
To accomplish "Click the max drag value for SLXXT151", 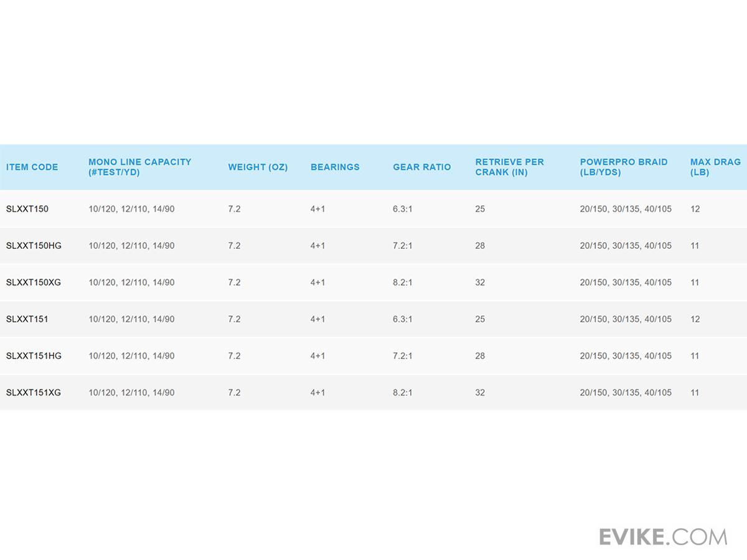I will pos(695,319).
